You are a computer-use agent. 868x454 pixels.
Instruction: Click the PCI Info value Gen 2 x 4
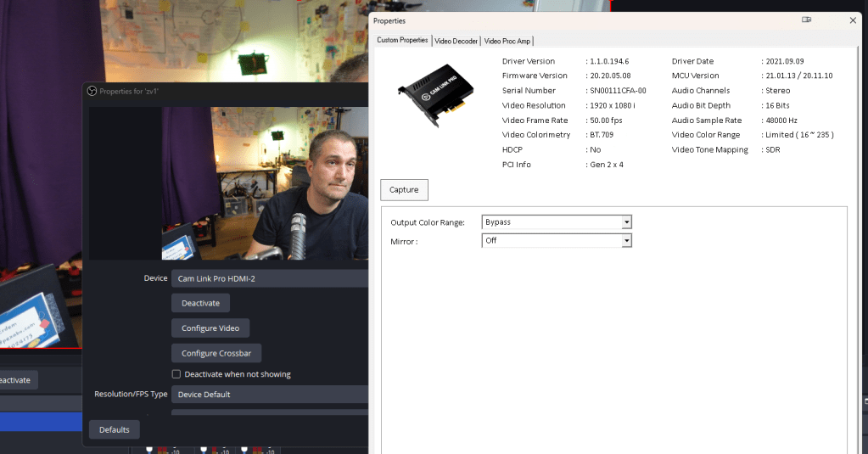tap(607, 165)
